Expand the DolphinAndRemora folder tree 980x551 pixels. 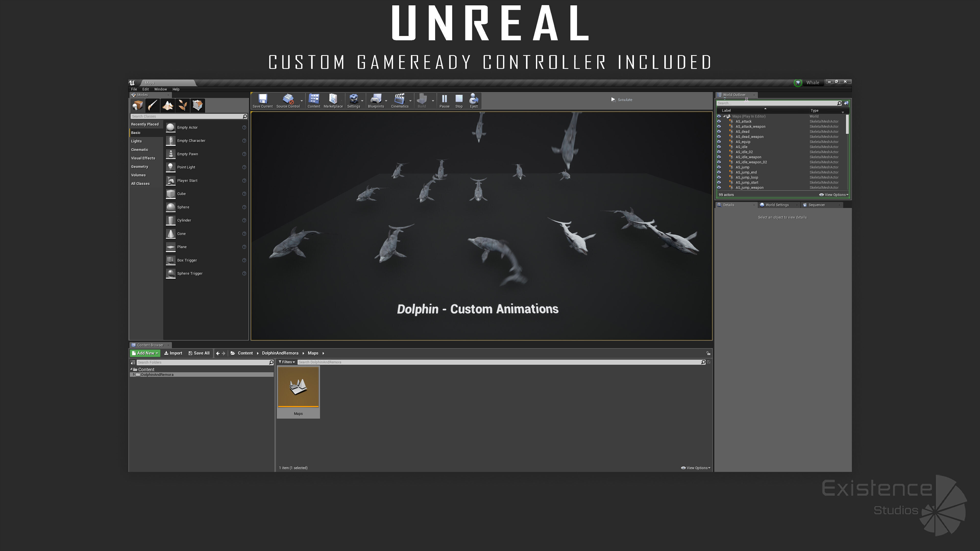(133, 374)
